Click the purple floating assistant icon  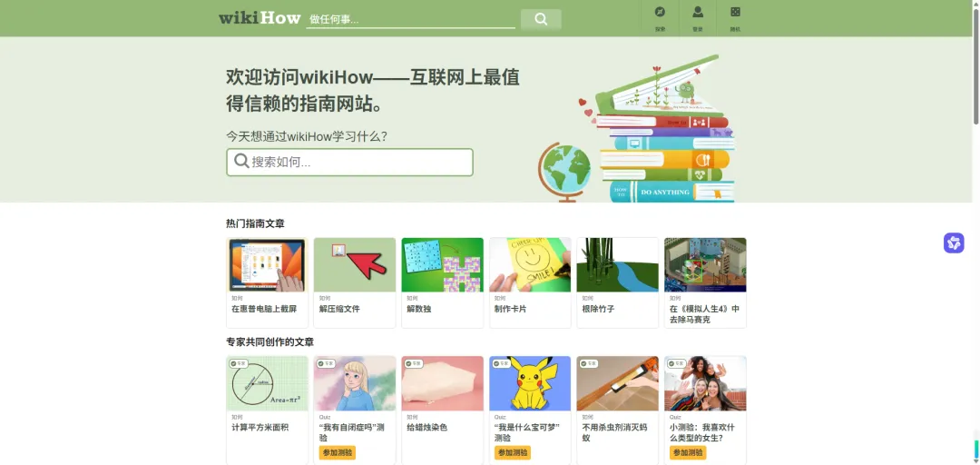pyautogui.click(x=954, y=242)
